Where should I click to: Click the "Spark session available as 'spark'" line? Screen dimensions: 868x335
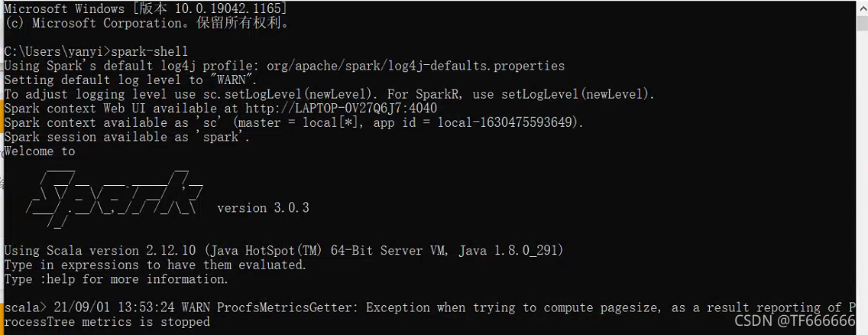127,138
